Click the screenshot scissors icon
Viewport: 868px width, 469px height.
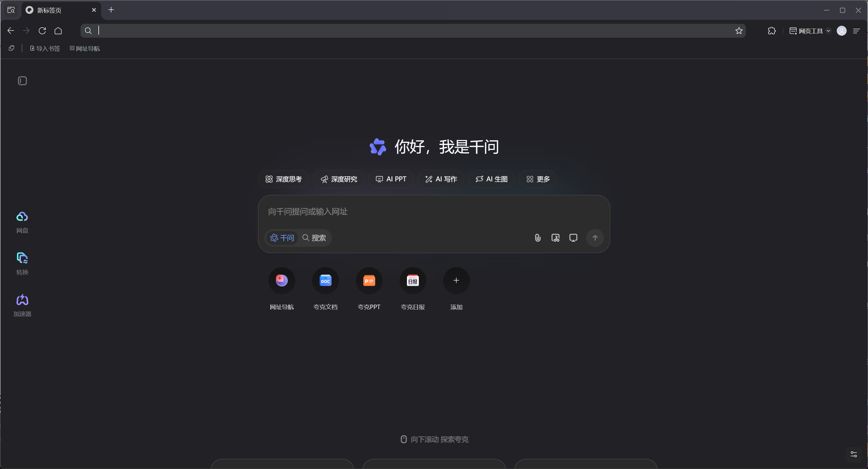coord(555,238)
